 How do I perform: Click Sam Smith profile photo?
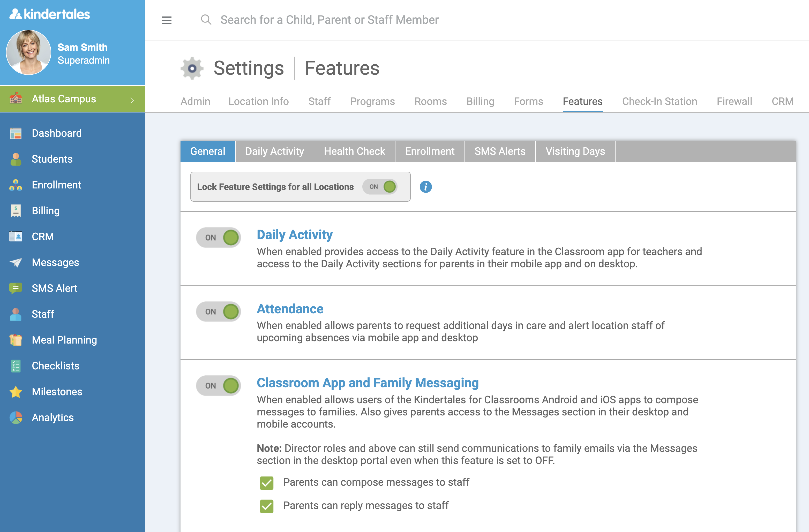[x=28, y=52]
